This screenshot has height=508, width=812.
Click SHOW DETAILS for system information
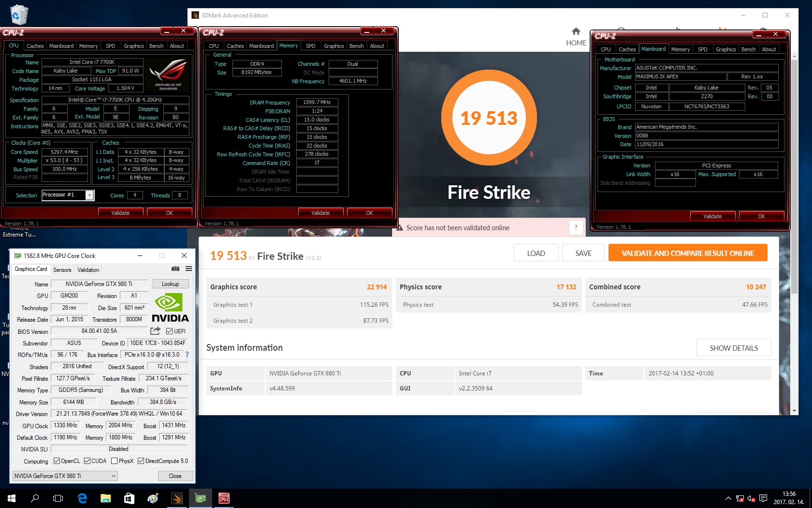click(x=734, y=348)
